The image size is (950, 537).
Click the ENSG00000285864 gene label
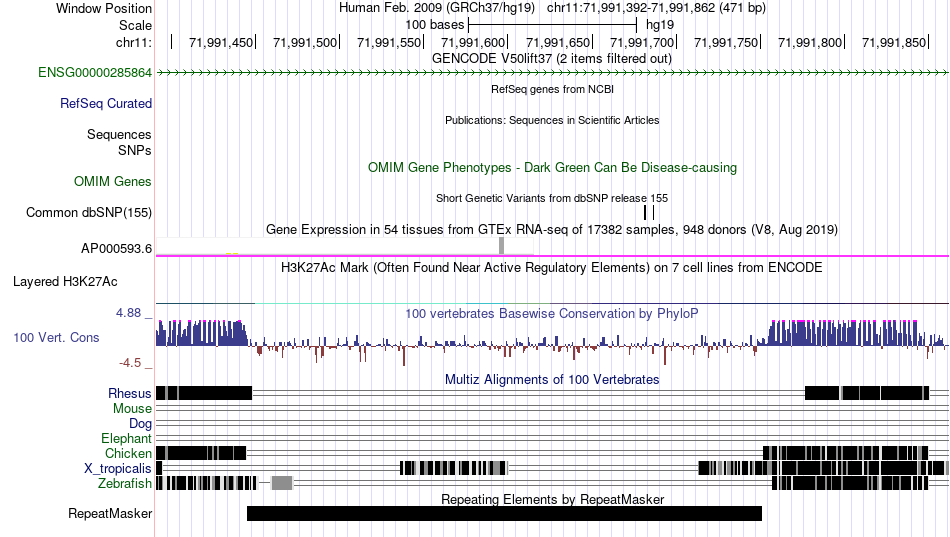(95, 73)
